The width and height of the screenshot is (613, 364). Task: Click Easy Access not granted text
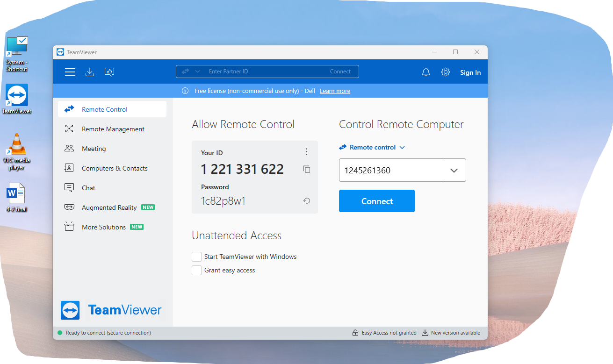coord(389,333)
